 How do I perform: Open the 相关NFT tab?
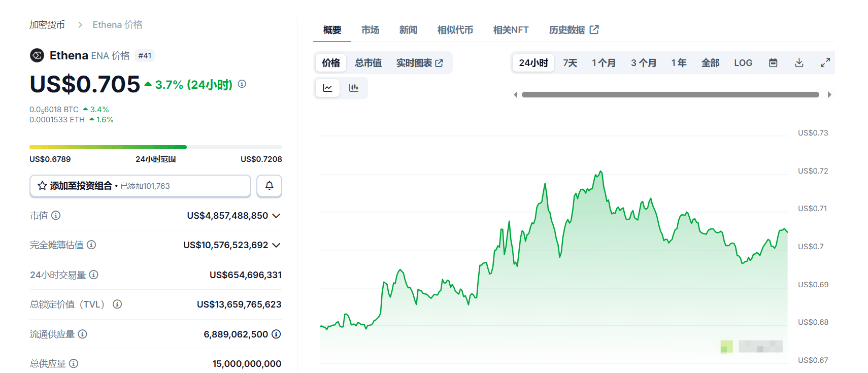coord(511,30)
